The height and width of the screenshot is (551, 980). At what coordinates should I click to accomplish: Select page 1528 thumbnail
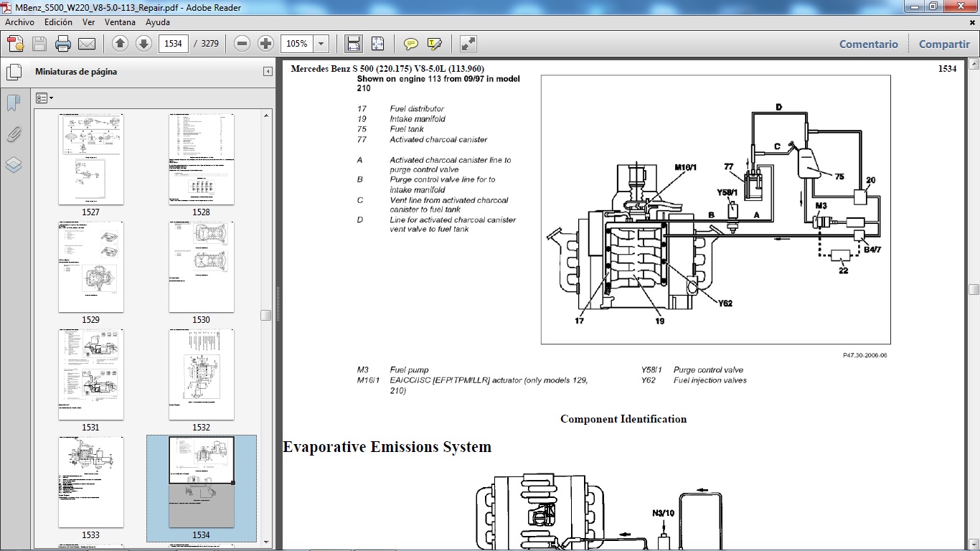pos(202,159)
